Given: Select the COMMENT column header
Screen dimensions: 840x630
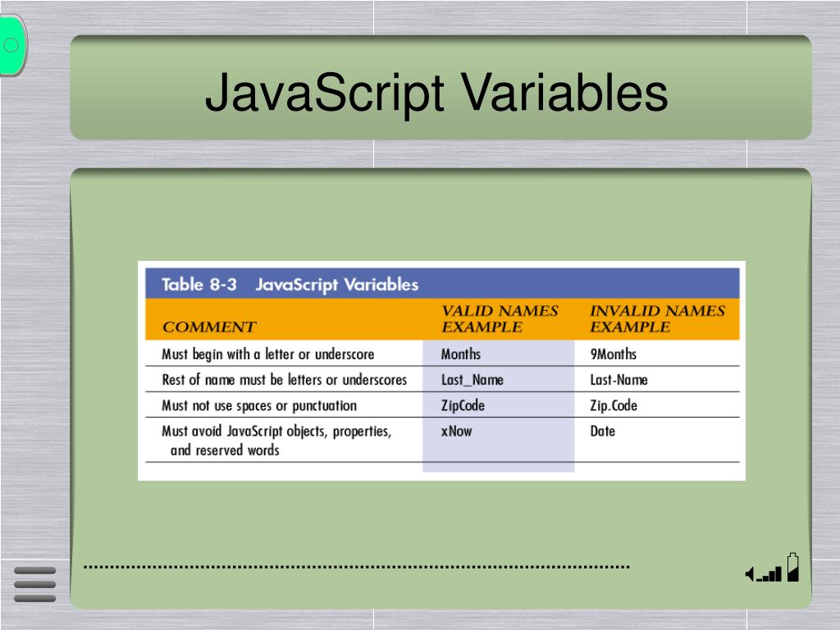Looking at the screenshot, I should [x=209, y=326].
